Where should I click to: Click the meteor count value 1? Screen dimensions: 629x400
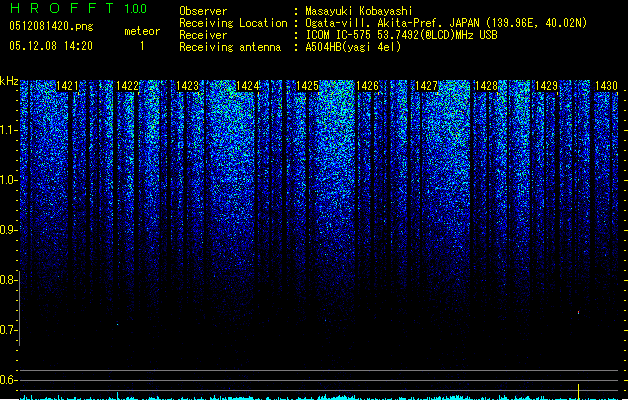pyautogui.click(x=142, y=46)
